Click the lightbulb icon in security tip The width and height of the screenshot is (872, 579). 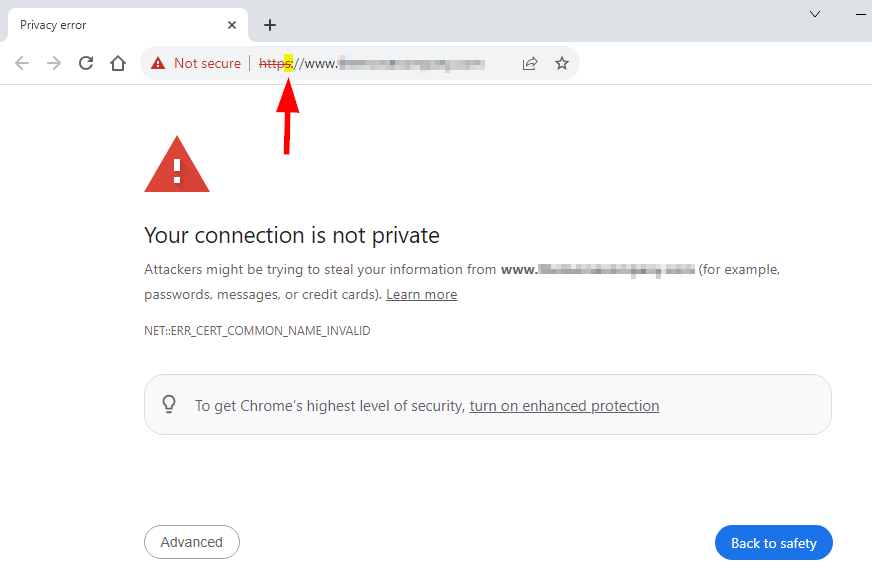[169, 404]
